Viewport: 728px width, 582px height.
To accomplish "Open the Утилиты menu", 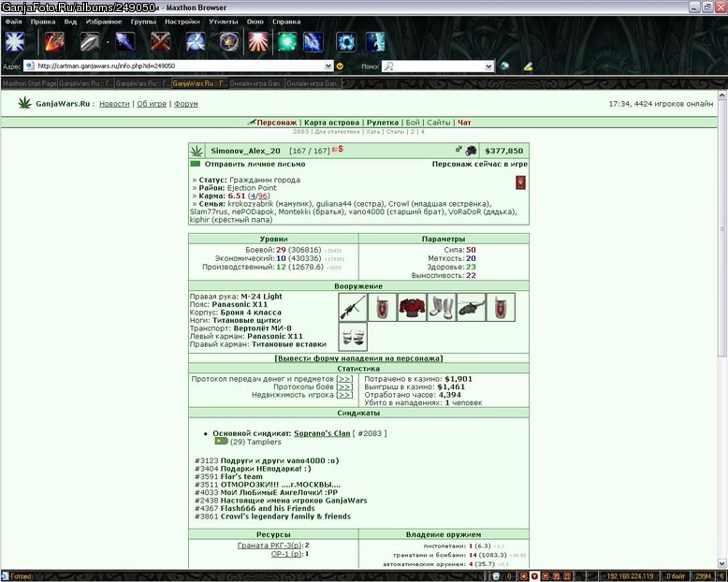I will [x=224, y=22].
